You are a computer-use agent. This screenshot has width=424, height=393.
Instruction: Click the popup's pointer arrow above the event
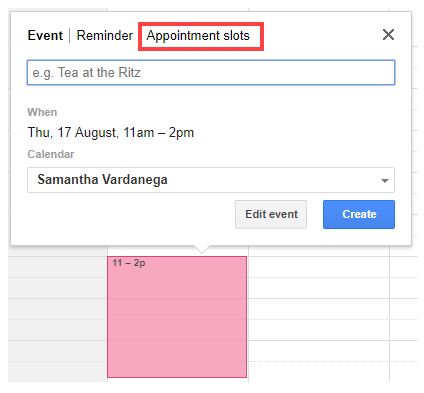(x=201, y=250)
